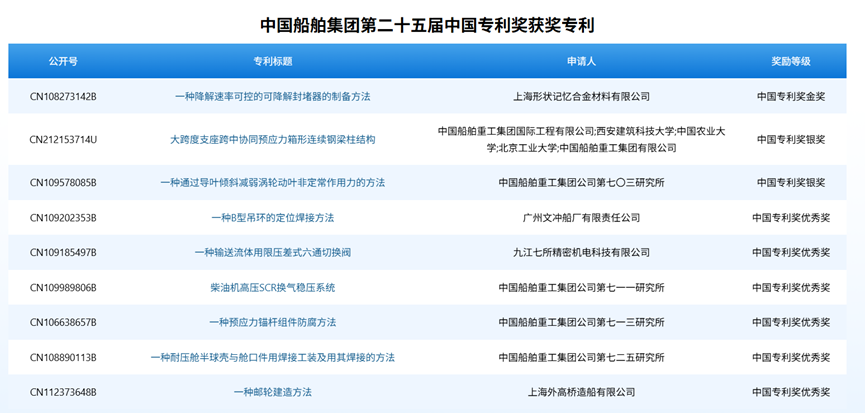Screen dimensions: 865x413
Task: Click applicant 上海形状记忆合金材料有限公司
Action: (581, 96)
